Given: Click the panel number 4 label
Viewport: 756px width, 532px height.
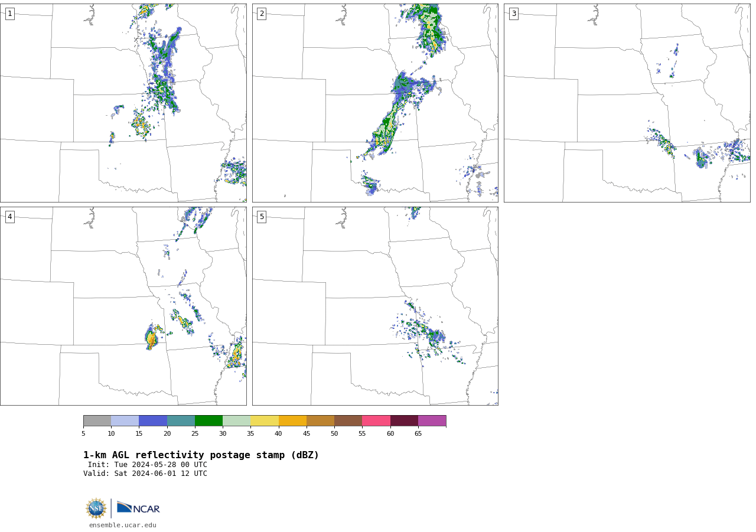Looking at the screenshot, I should pos(9,217).
